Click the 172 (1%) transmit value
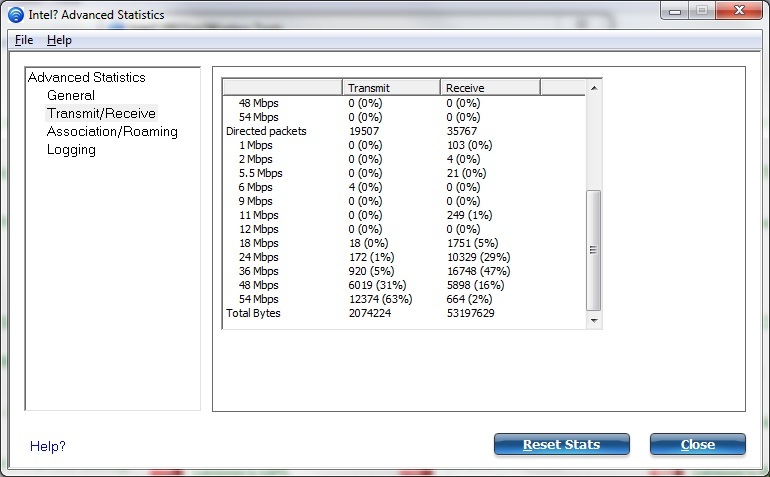The image size is (770, 477). (x=371, y=257)
